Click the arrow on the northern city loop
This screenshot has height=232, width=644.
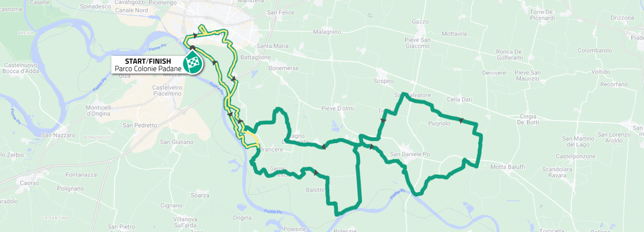click(x=195, y=36)
